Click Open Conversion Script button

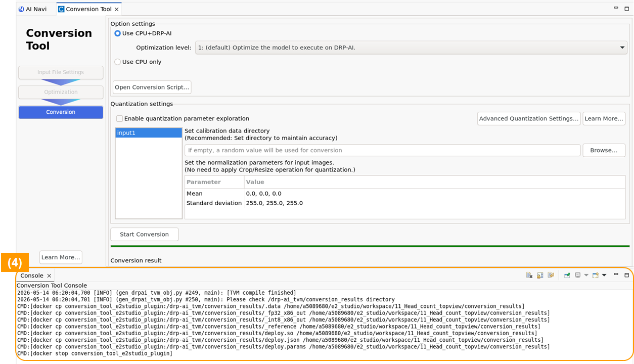(x=152, y=87)
